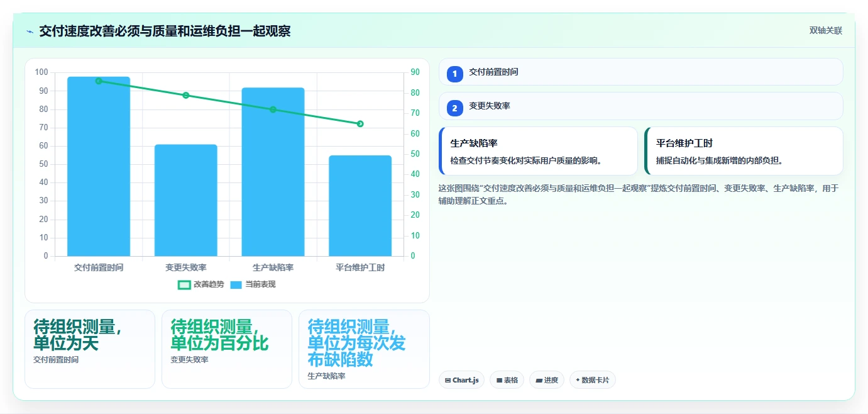This screenshot has height=414, width=868.
Task: Click the blue number 2 badge
Action: click(455, 108)
